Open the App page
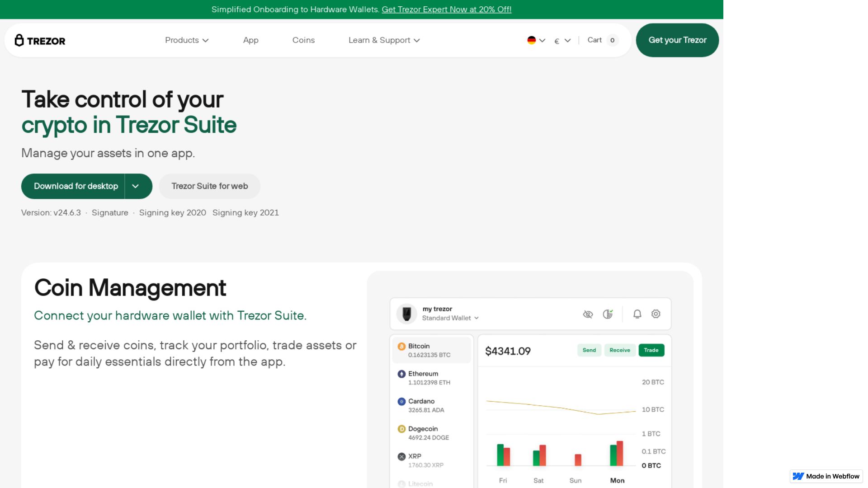 point(250,40)
